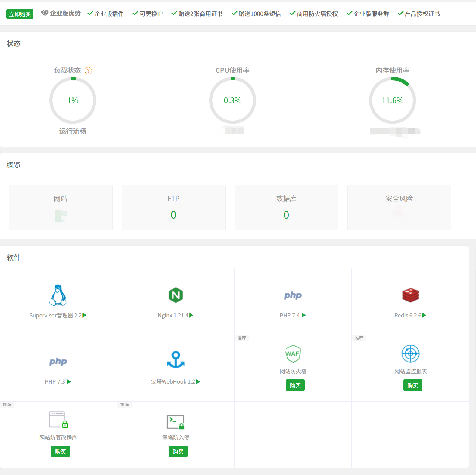
Task: Click the 堡塔防入侵 terminal lock icon
Action: point(176,422)
